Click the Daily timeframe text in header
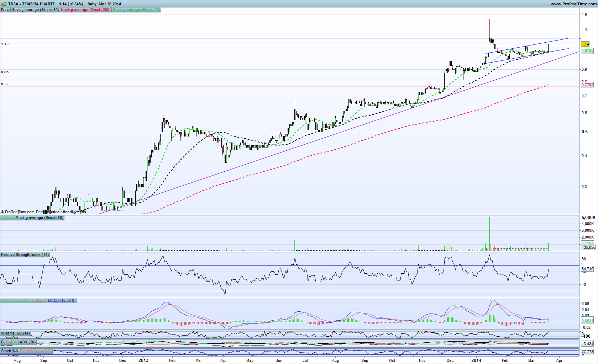Image resolution: width=598 pixels, height=364 pixels. point(92,4)
